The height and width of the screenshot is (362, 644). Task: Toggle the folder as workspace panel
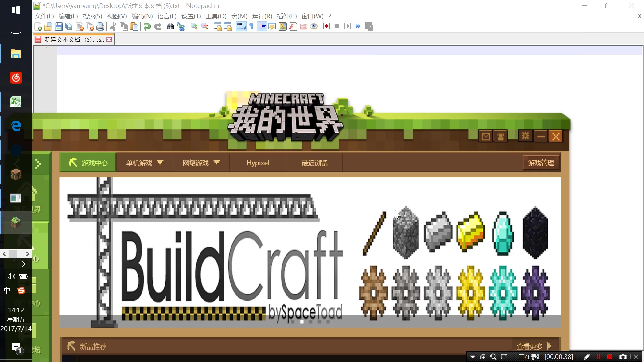click(304, 26)
